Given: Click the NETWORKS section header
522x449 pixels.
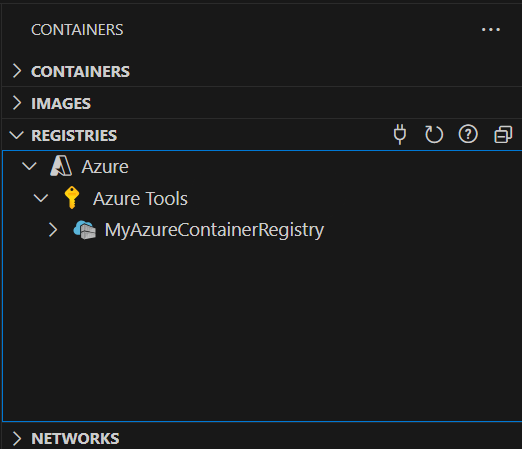Looking at the screenshot, I should click(261, 438).
